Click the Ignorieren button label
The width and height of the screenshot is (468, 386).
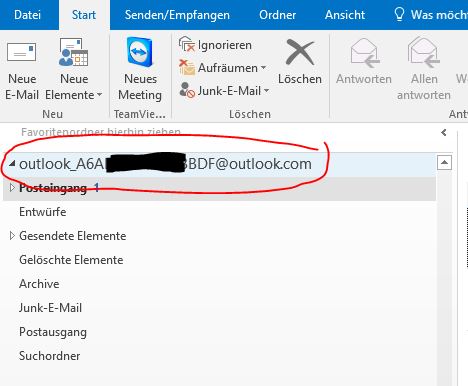[225, 45]
